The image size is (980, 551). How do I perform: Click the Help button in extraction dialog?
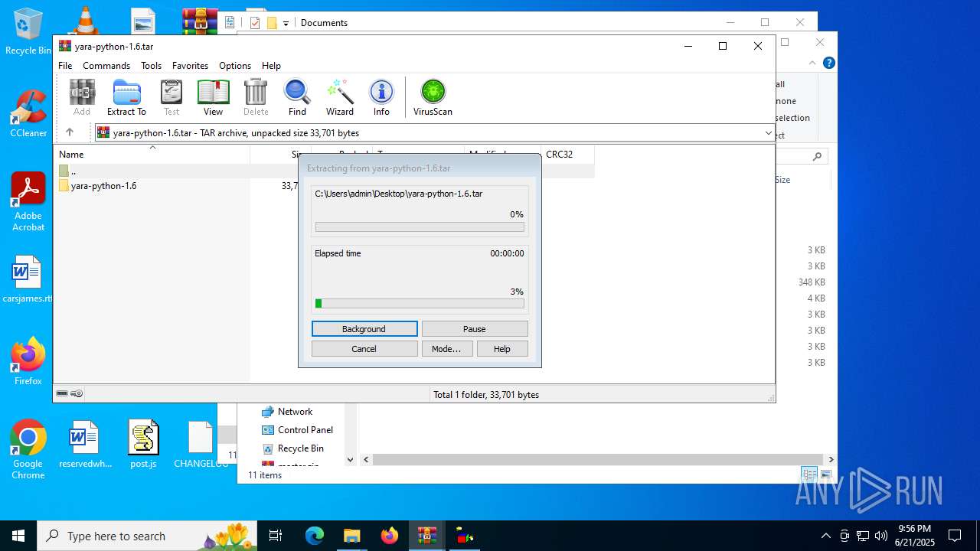click(502, 349)
